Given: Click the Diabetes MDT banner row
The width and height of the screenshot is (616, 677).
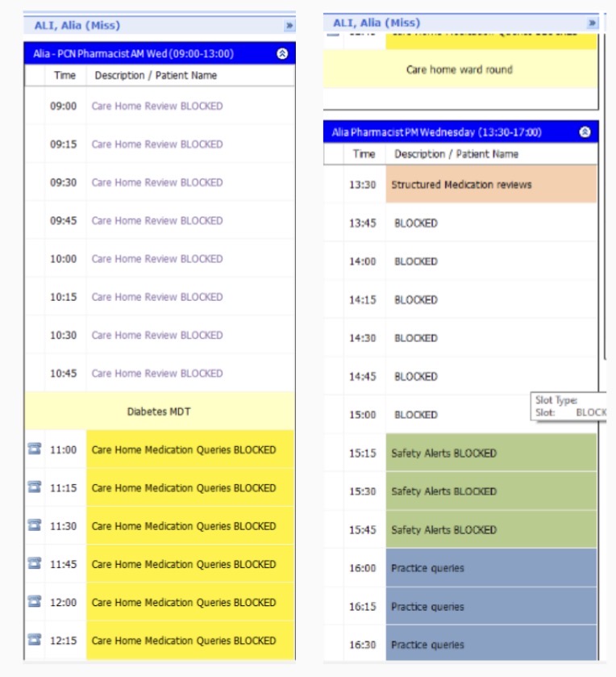Looking at the screenshot, I should 159,412.
